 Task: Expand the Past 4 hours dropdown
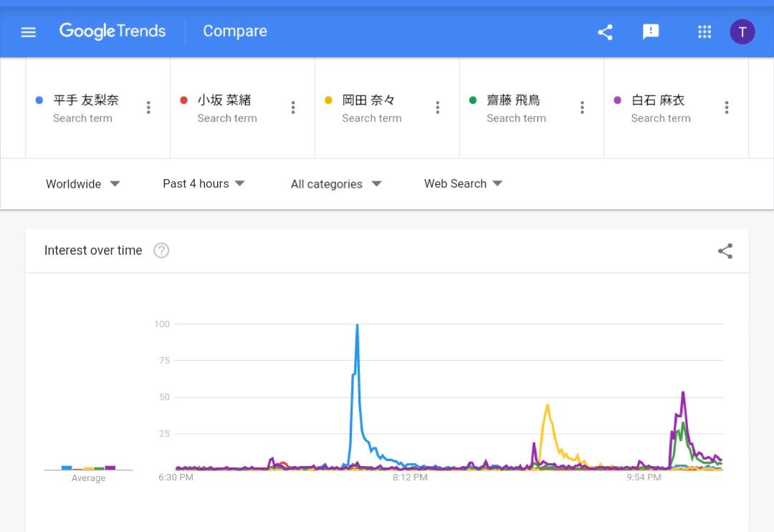point(204,183)
